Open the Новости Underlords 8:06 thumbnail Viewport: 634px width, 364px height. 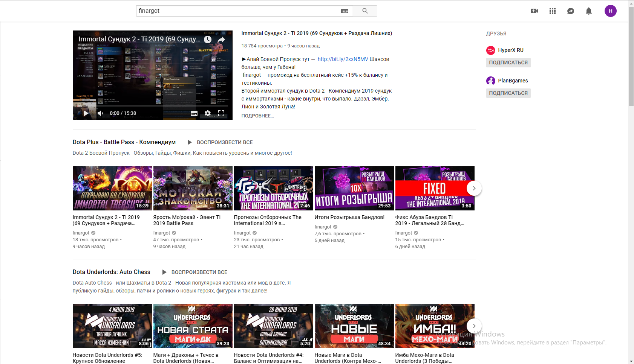coord(112,326)
